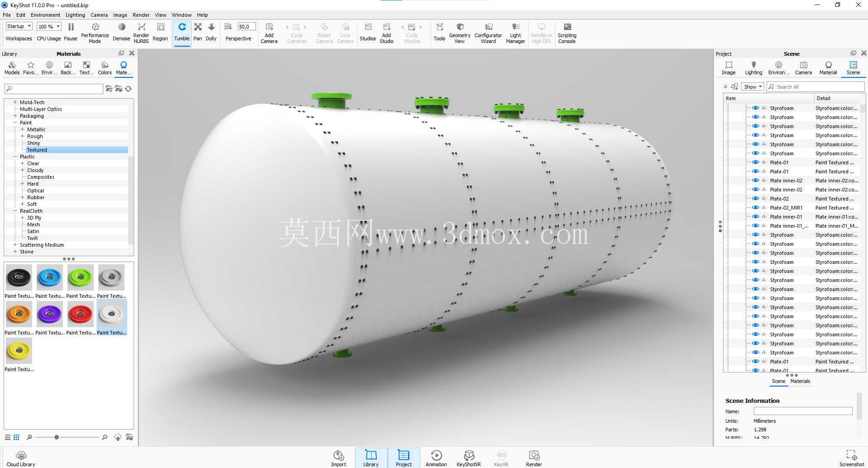Open the CPU Usage percentage dropdown
Viewport: 868px width, 468px height.
click(49, 26)
